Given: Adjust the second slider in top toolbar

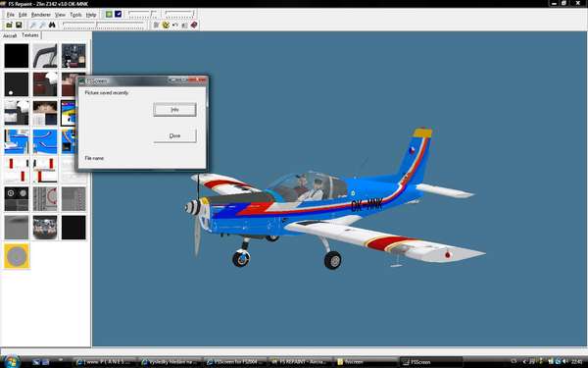Looking at the screenshot, I should 179,15.
